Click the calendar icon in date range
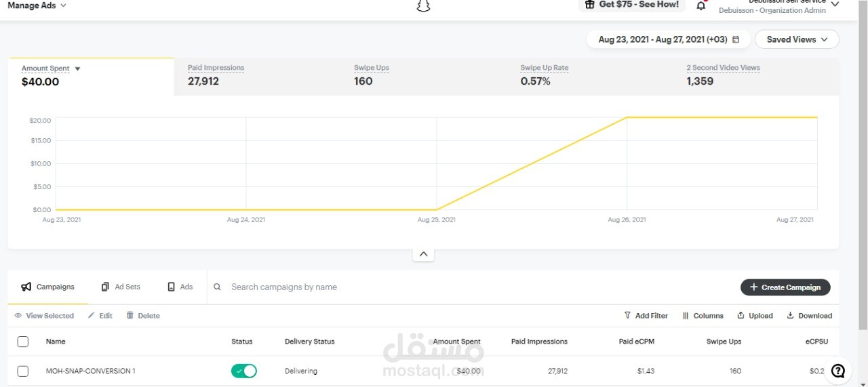The image size is (868, 387). click(736, 40)
